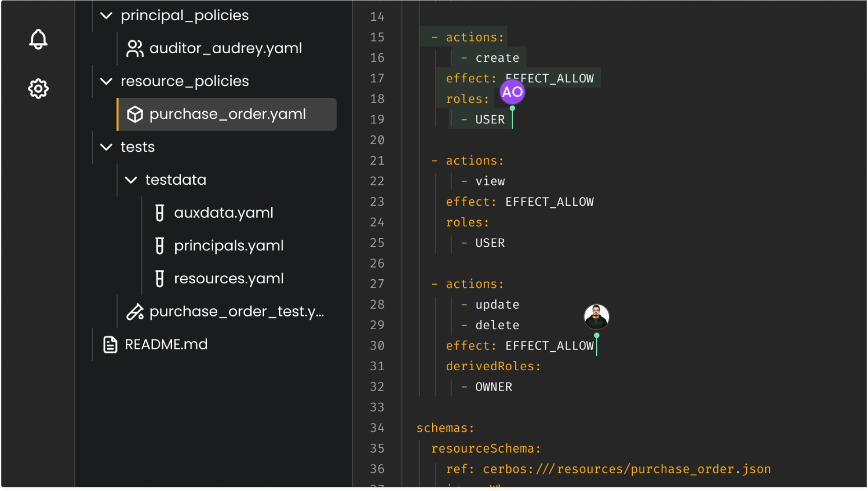Screen dimensions: 868x491
Task: Collapse the resource_policies folder
Action: coord(106,82)
